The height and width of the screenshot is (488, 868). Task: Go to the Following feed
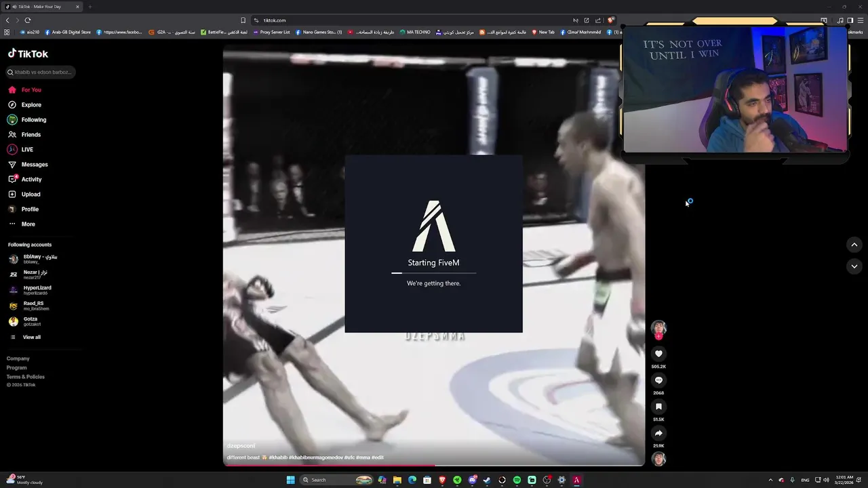27,120
